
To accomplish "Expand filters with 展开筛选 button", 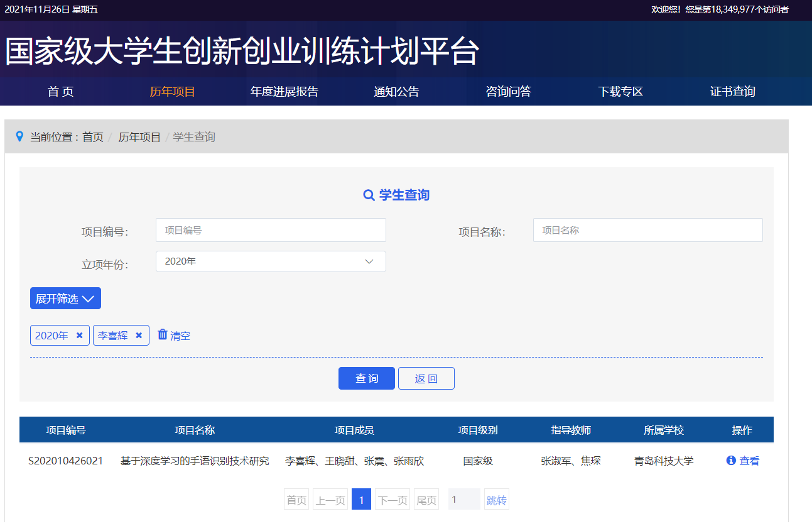I will pyautogui.click(x=65, y=299).
